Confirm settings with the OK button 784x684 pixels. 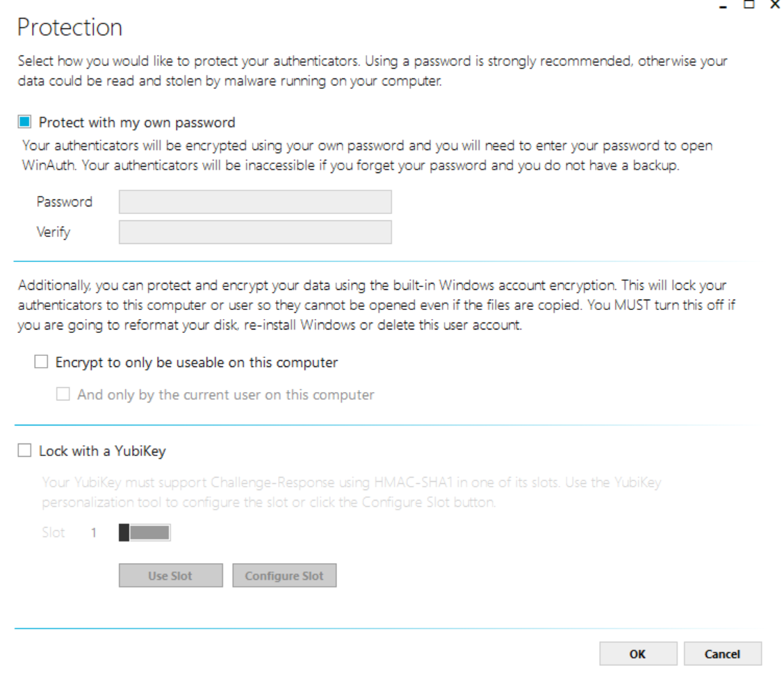[x=638, y=653]
